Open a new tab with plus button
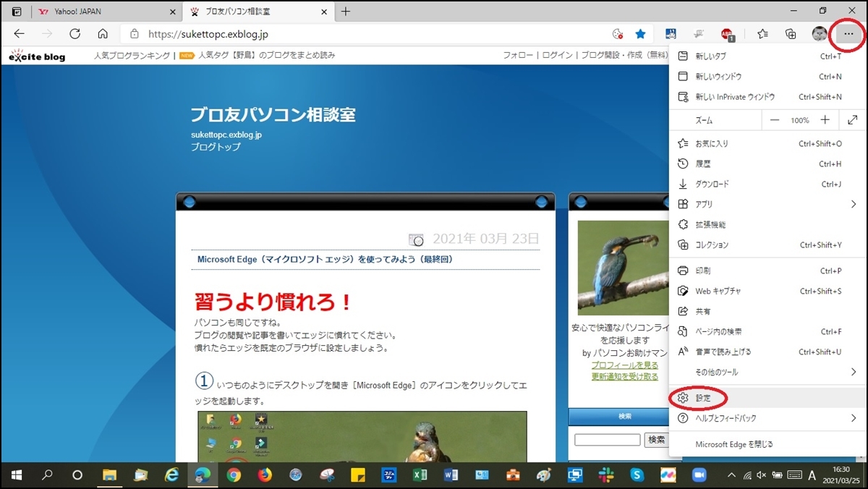This screenshot has height=489, width=868. 346,12
